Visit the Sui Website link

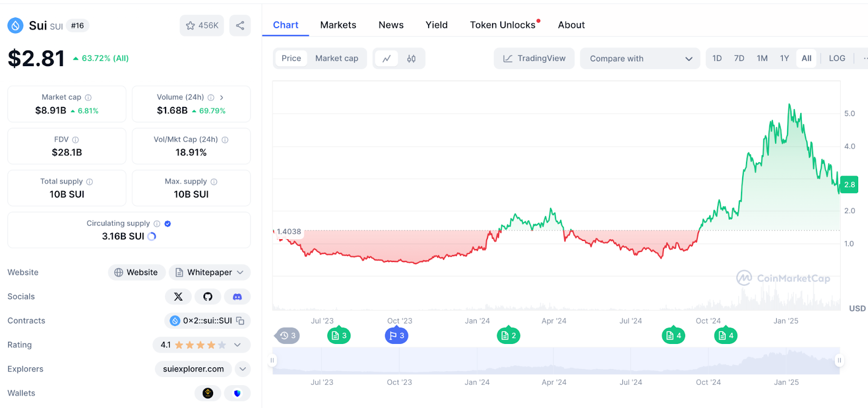(137, 272)
